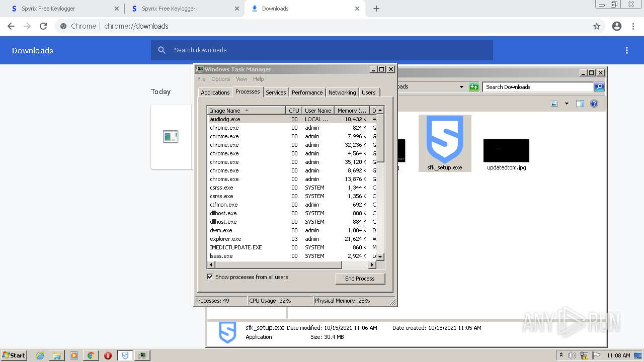Open the Chrome profile avatar menu

tap(617, 26)
